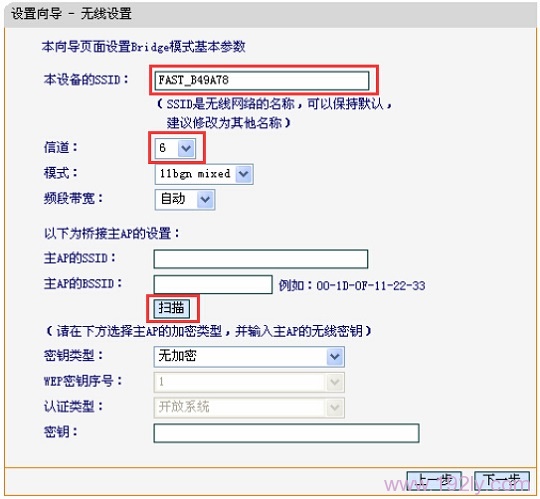Viewport: 540px width, 499px height.
Task: Click the arrow of the channel 6 selector
Action: click(x=186, y=148)
